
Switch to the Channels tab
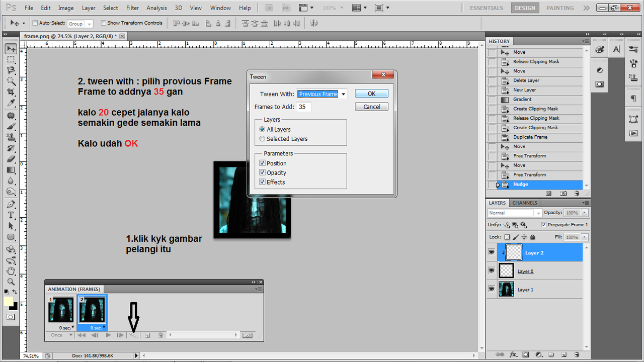[x=524, y=203]
